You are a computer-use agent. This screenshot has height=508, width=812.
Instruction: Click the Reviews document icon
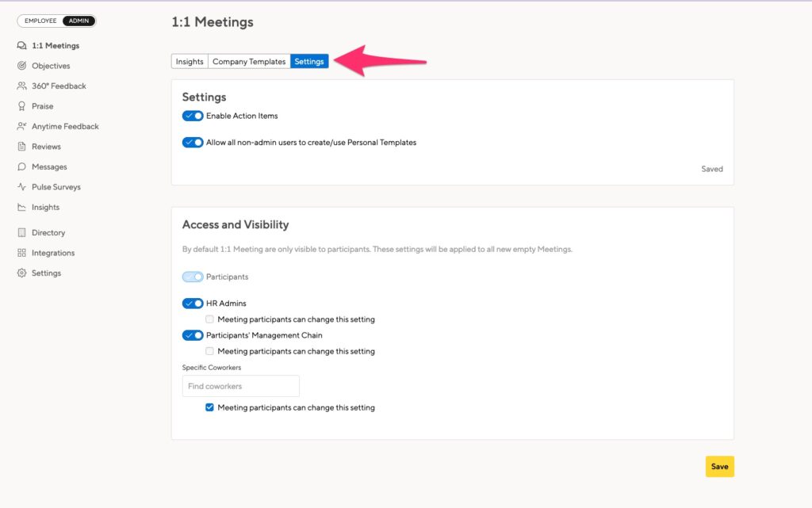pos(21,147)
